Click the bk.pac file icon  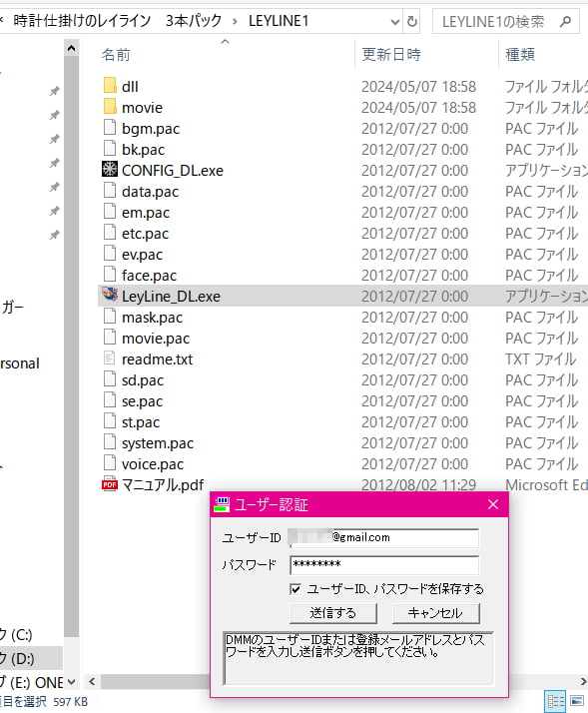[x=110, y=148]
